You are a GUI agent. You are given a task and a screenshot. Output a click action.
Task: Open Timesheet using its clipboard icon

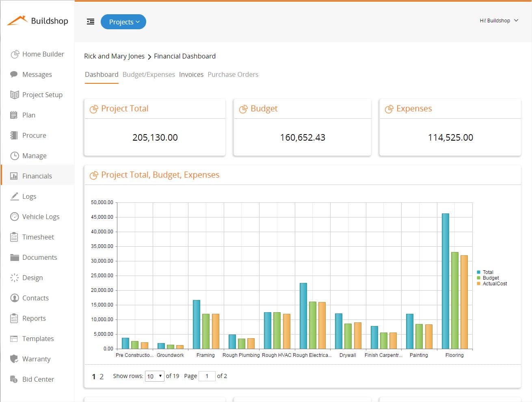(x=14, y=237)
